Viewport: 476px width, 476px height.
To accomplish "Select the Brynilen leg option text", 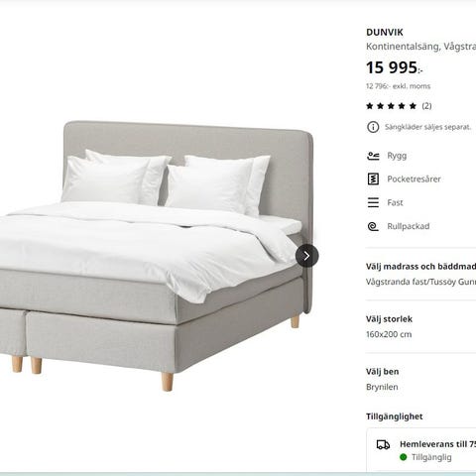I will [382, 387].
